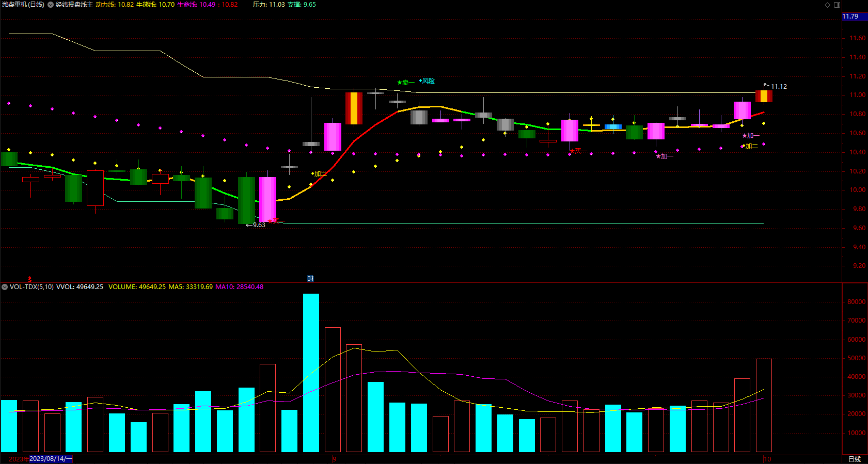This screenshot has height=464, width=868.
Task: Click the blue candlestick near 10.66
Action: click(613, 126)
